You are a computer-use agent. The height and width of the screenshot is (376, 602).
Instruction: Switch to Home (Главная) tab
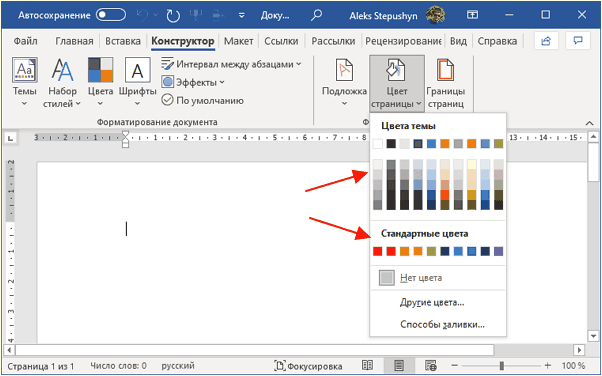(x=74, y=41)
